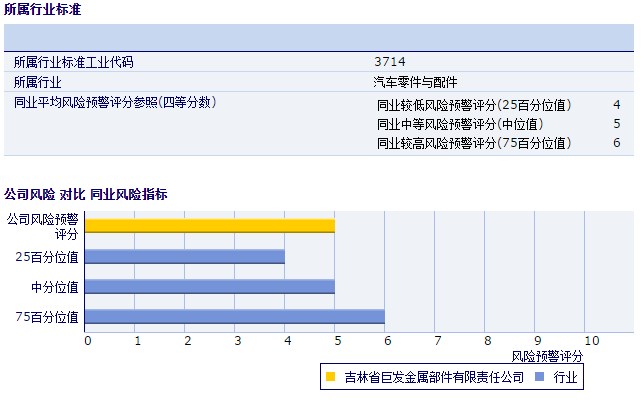Click the blue 75百分位值 bar in chart
Image resolution: width=644 pixels, height=400 pixels.
[x=235, y=317]
